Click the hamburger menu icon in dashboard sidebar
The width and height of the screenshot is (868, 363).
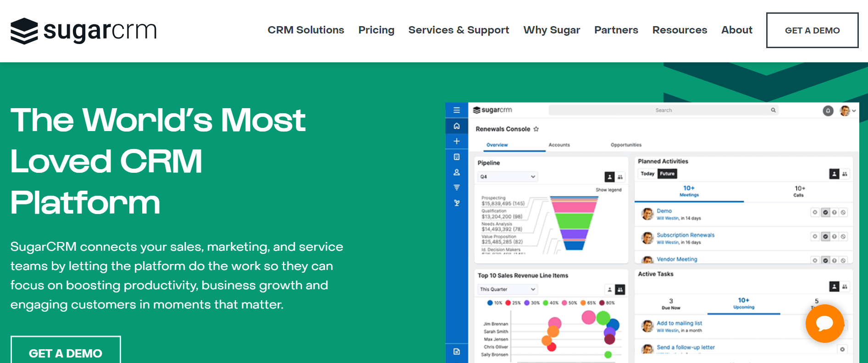click(457, 110)
